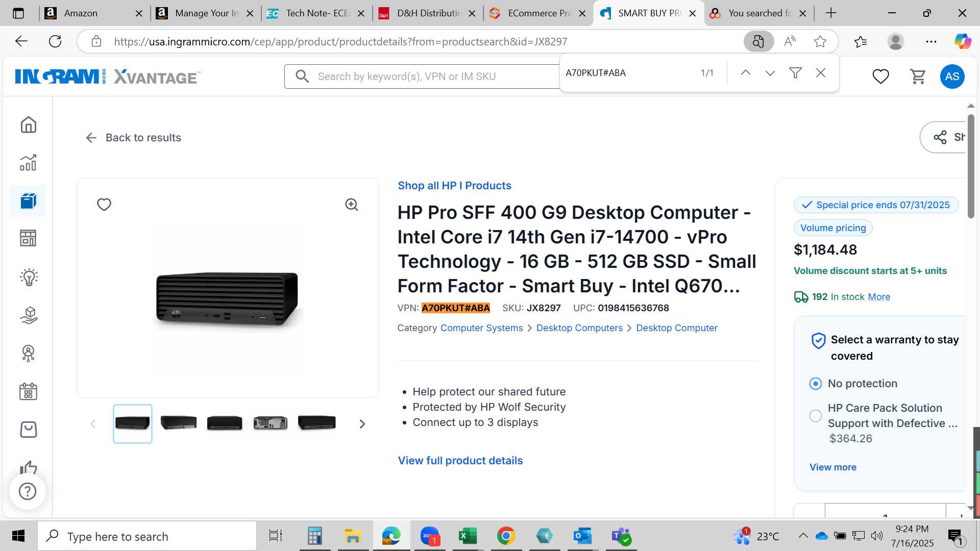Open the Read aloud icon in address bar
The image size is (980, 551).
790,41
